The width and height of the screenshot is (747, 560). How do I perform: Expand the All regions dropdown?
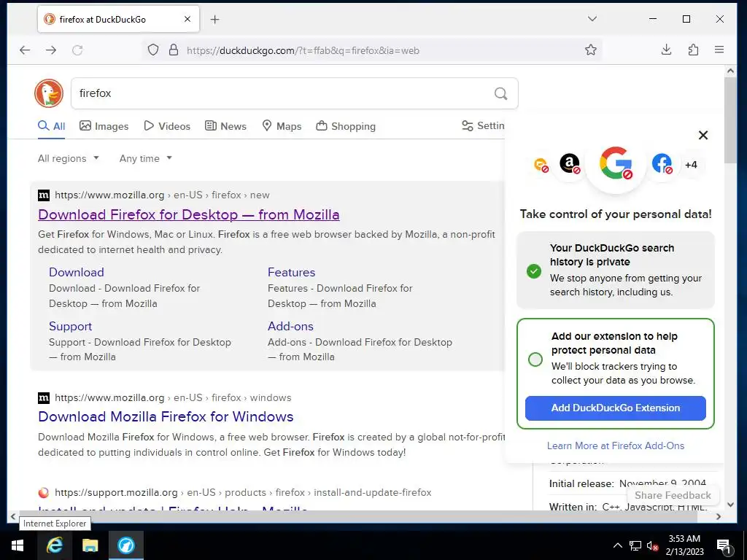pos(69,158)
